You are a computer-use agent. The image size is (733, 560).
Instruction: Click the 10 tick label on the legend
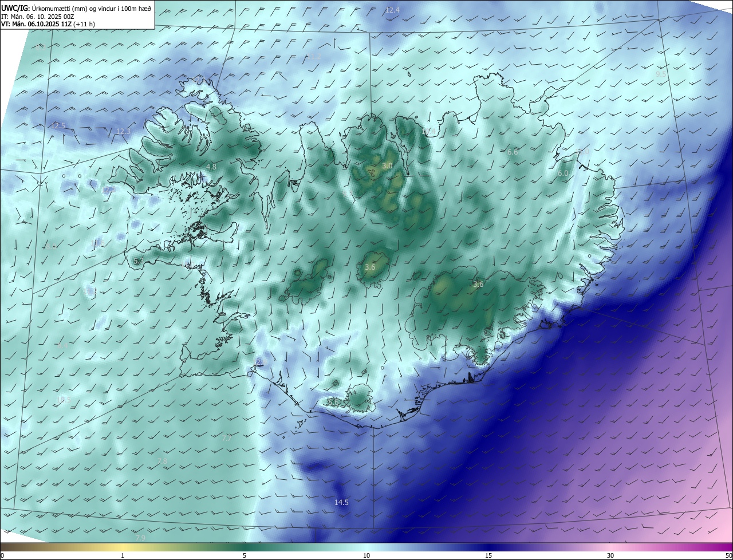(x=366, y=555)
